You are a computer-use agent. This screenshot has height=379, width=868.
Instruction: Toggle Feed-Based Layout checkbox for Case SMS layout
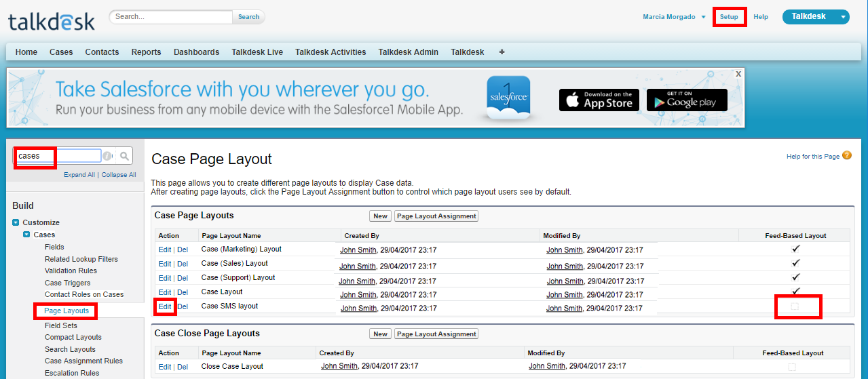click(x=795, y=307)
